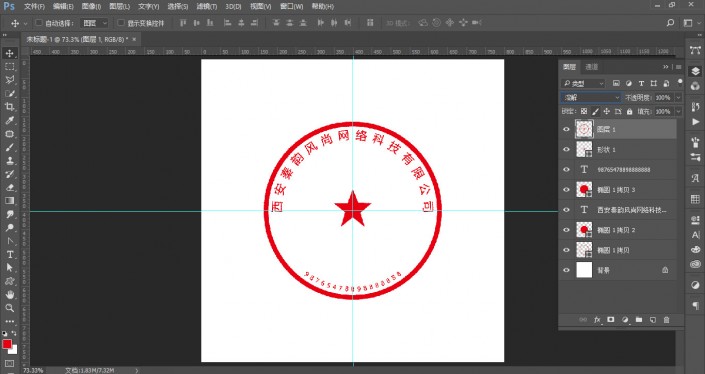This screenshot has width=705, height=374.
Task: Open the 文件(F) menu
Action: click(34, 6)
